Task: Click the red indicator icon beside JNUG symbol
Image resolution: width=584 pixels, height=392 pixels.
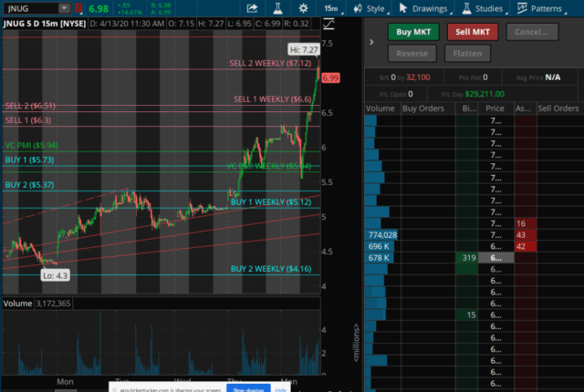Action: [x=78, y=8]
